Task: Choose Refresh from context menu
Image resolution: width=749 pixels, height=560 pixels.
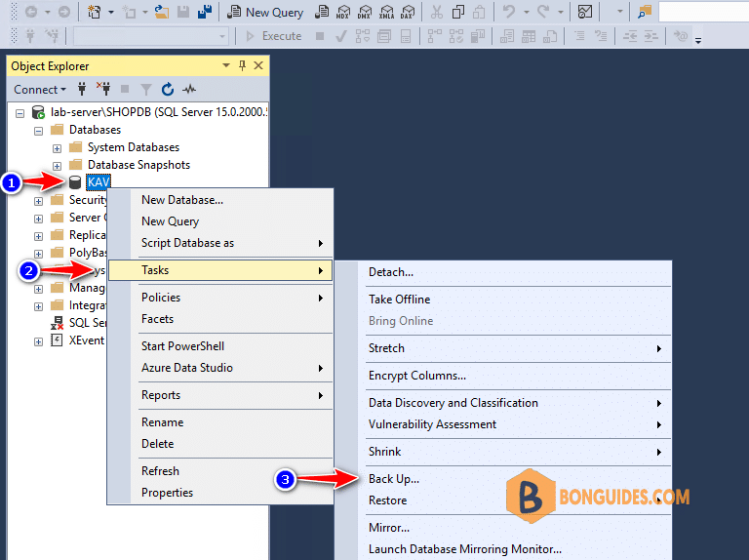Action: pos(220,471)
